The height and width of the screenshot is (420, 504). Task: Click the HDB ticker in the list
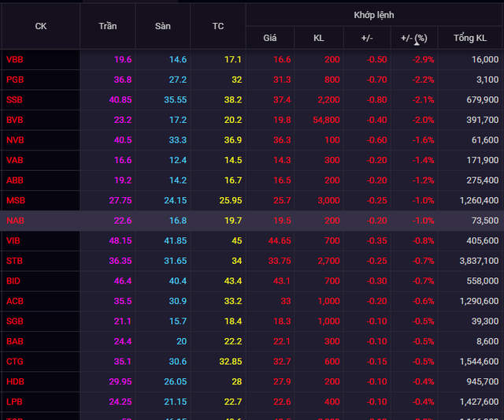click(x=15, y=381)
